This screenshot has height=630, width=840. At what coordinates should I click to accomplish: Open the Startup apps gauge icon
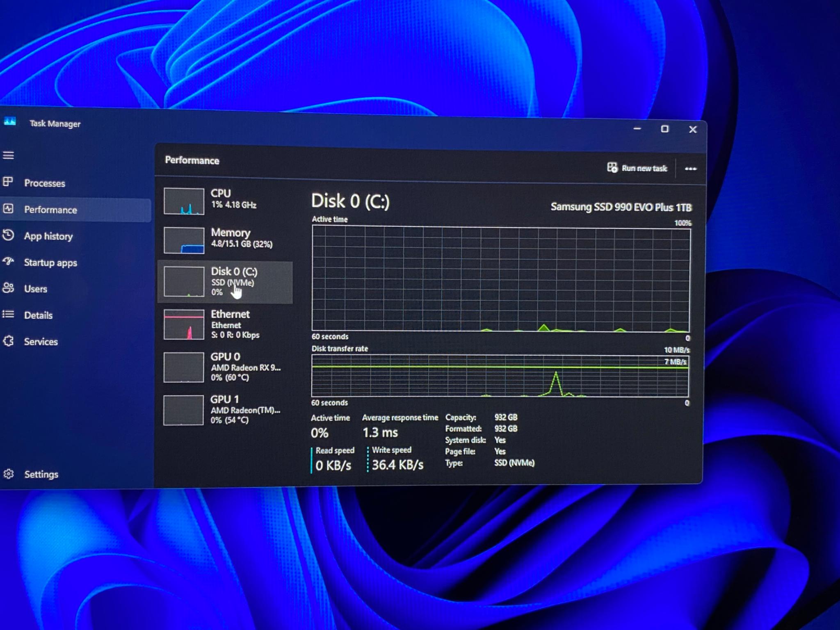tap(8, 261)
